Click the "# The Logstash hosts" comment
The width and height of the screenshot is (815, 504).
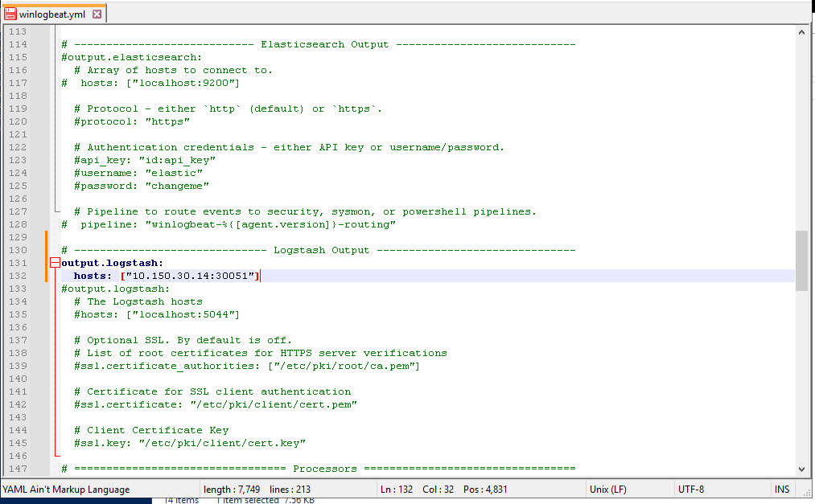click(138, 301)
